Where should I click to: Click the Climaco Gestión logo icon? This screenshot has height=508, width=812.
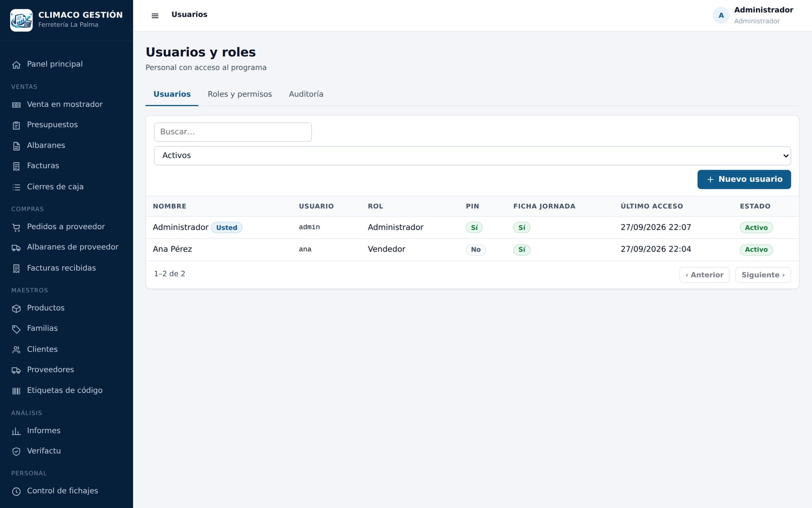pos(21,20)
